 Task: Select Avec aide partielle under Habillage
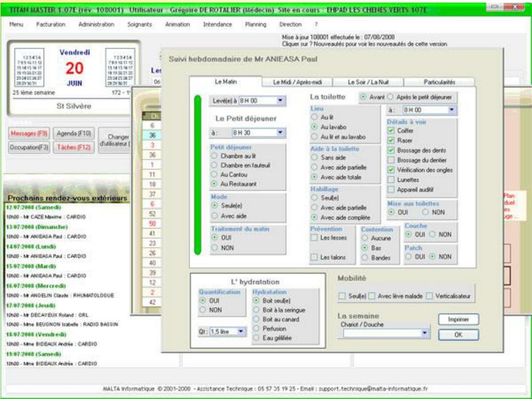click(x=314, y=208)
